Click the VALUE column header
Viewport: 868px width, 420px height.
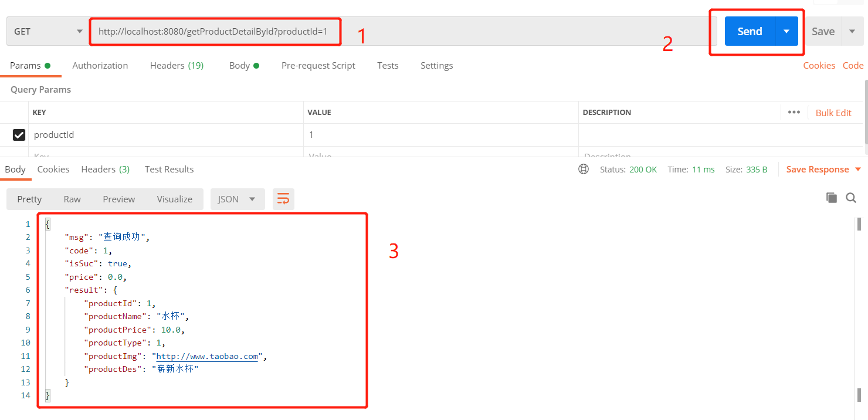pos(320,113)
